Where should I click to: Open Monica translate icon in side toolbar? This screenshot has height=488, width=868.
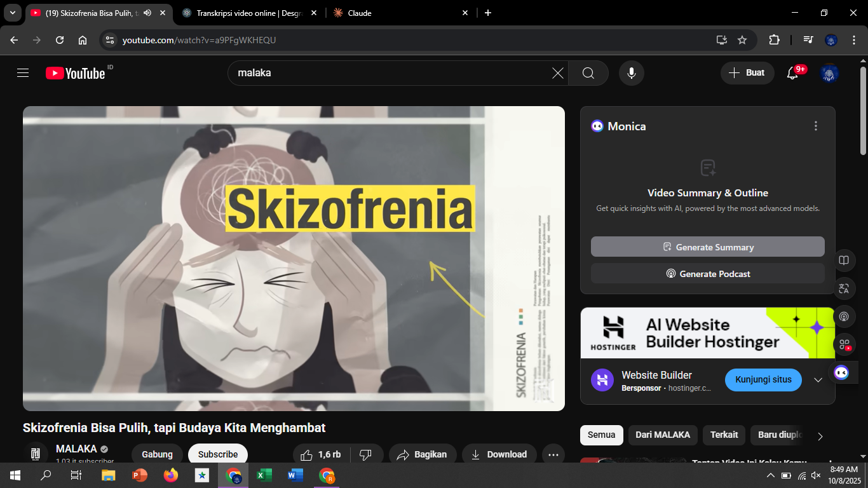coord(844,288)
